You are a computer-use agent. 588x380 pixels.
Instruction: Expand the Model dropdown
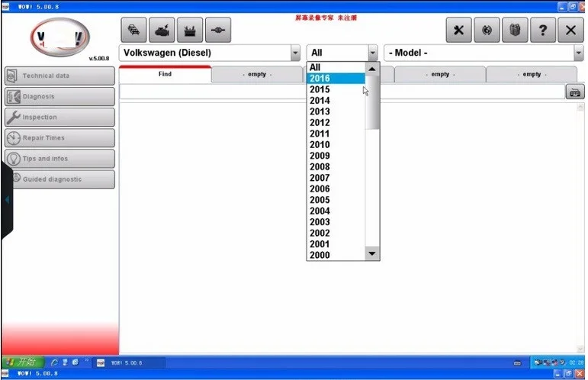pos(578,53)
